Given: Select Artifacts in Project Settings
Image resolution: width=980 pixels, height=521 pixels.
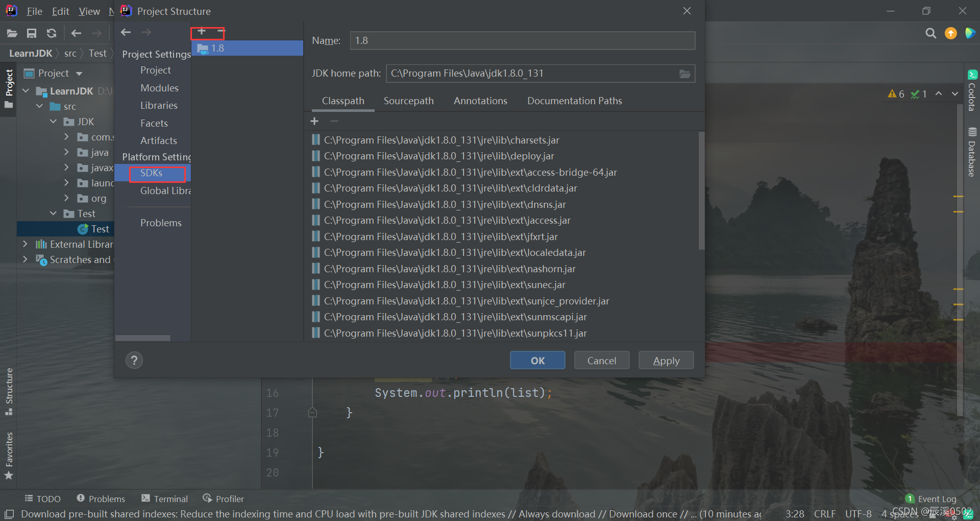Looking at the screenshot, I should click(159, 140).
